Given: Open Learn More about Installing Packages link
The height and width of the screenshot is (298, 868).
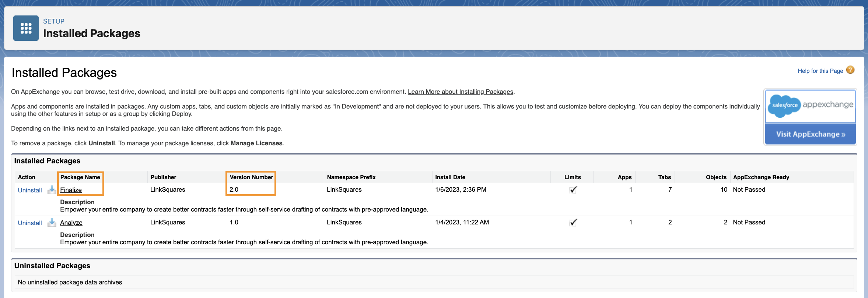Looking at the screenshot, I should (461, 92).
